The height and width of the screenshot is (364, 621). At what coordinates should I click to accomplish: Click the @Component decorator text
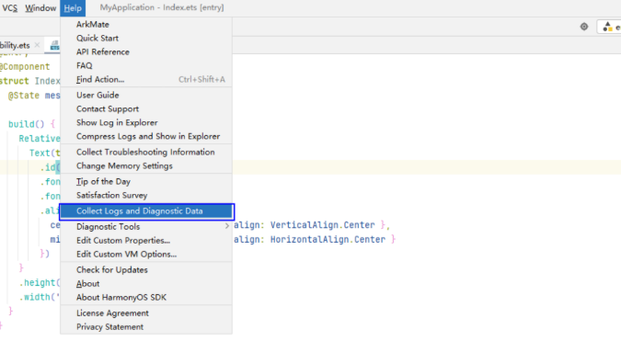pyautogui.click(x=25, y=67)
